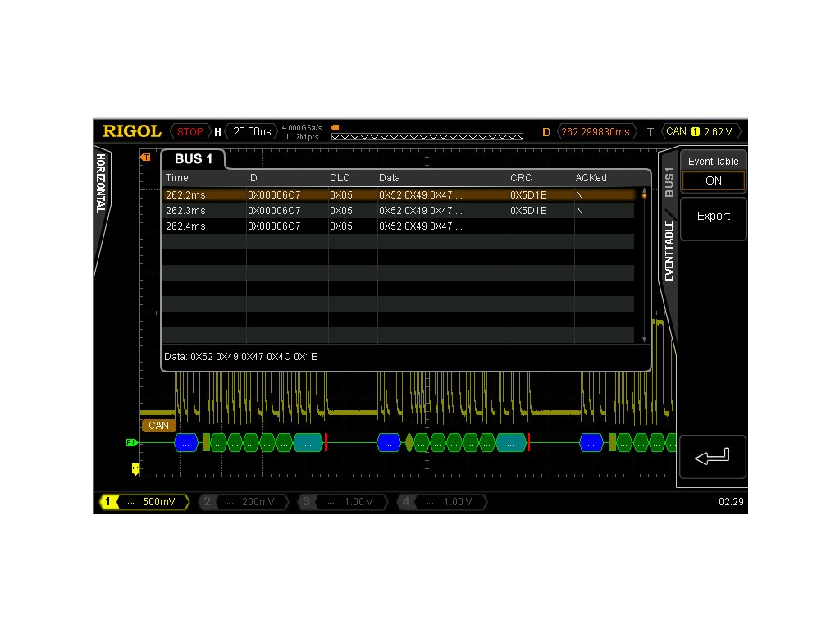Click the first teal CRC packet

click(x=308, y=442)
